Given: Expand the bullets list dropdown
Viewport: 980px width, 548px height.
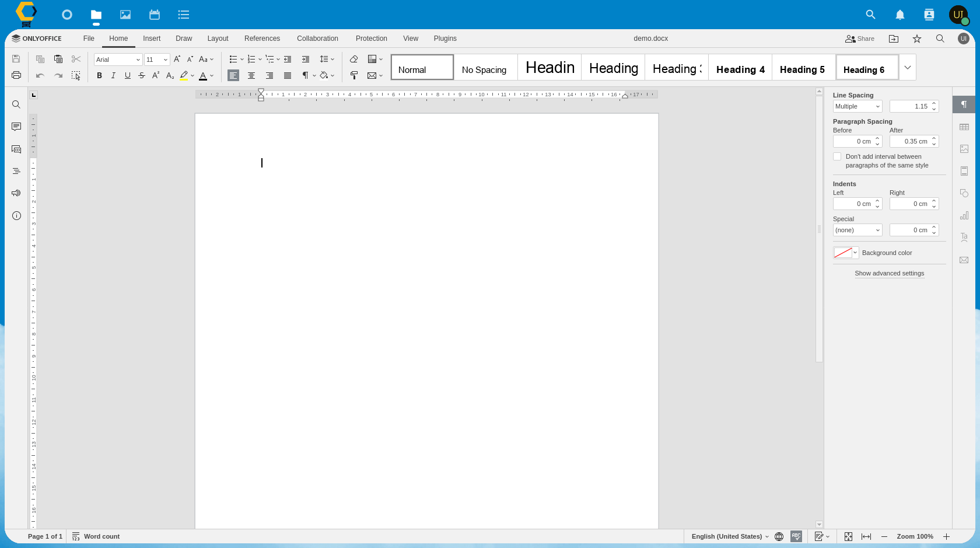Looking at the screenshot, I should pos(242,59).
